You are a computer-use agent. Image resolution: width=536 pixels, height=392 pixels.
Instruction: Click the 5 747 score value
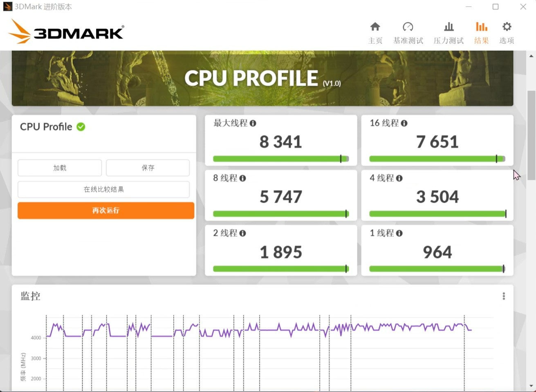(281, 197)
